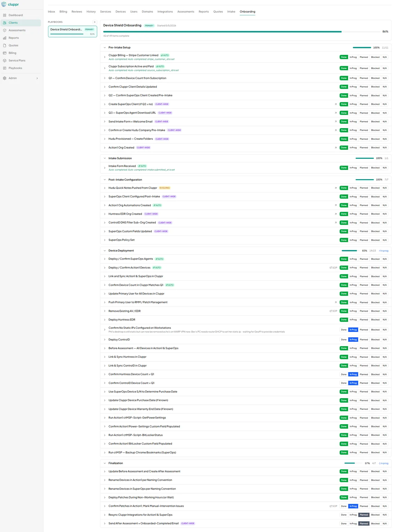
Task: Add a playbook with the plus icon
Action: [x=94, y=22]
